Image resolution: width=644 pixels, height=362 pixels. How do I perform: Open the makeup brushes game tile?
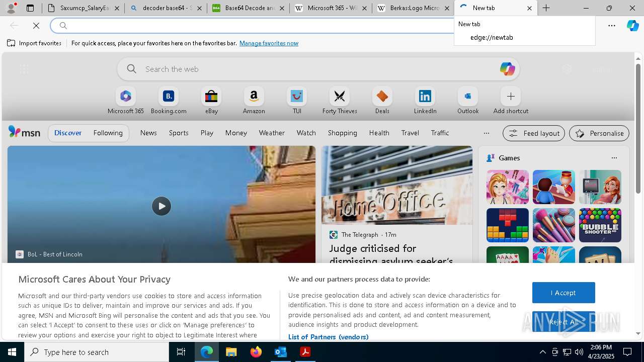(553, 225)
